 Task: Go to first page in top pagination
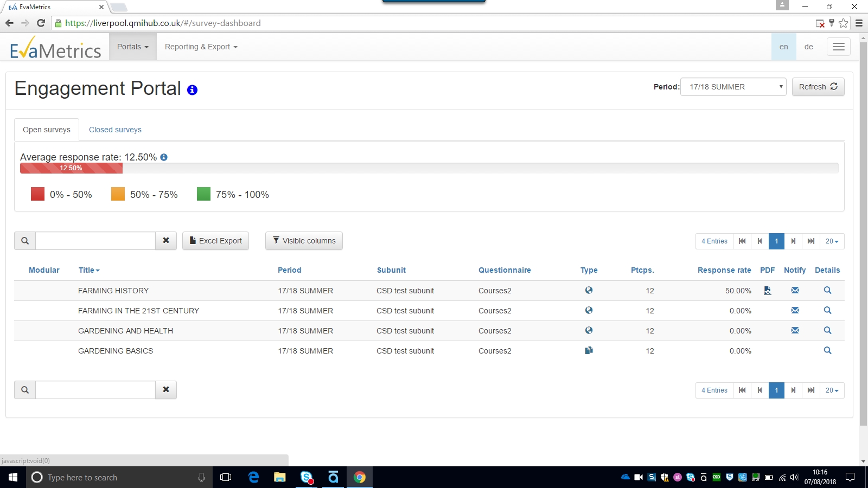[x=742, y=241]
